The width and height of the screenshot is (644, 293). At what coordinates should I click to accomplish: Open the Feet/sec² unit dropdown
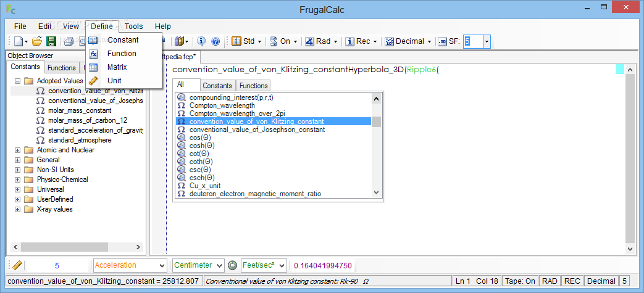point(282,265)
